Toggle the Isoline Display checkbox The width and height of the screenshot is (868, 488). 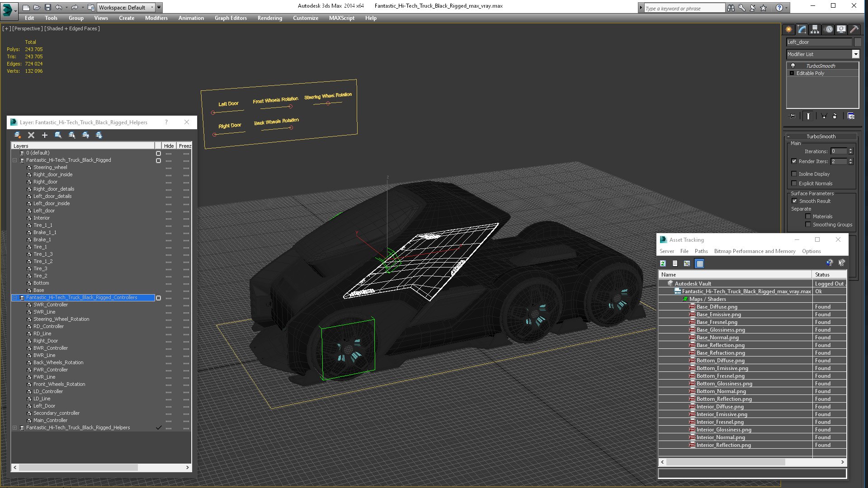(794, 174)
